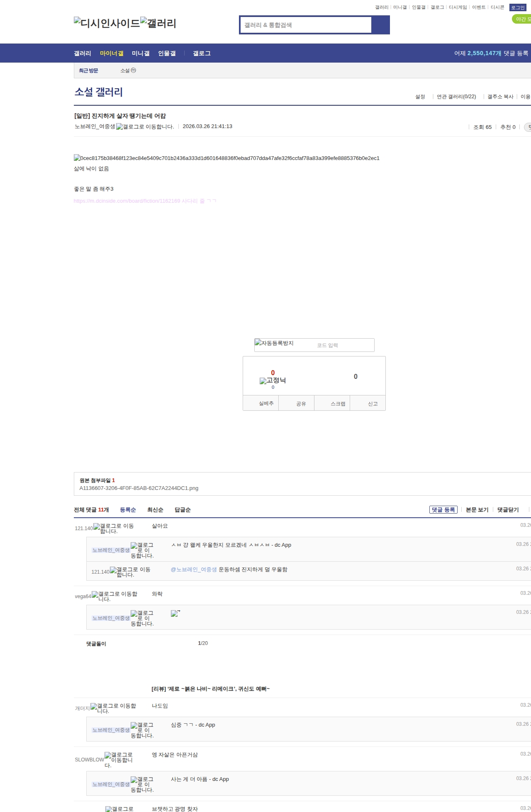
Task: Click the vega64 comment '와락'
Action: 157,594
